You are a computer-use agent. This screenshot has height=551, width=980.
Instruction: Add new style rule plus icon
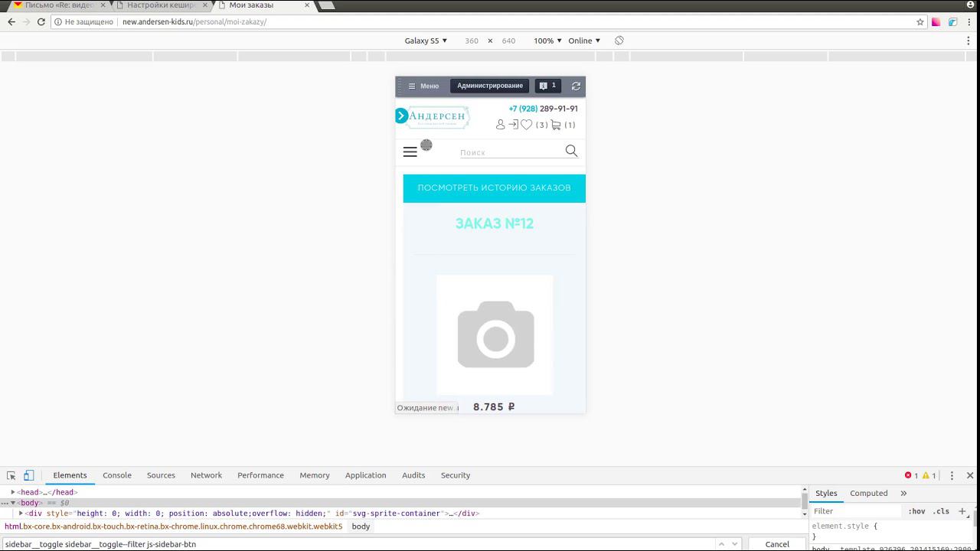tap(962, 511)
